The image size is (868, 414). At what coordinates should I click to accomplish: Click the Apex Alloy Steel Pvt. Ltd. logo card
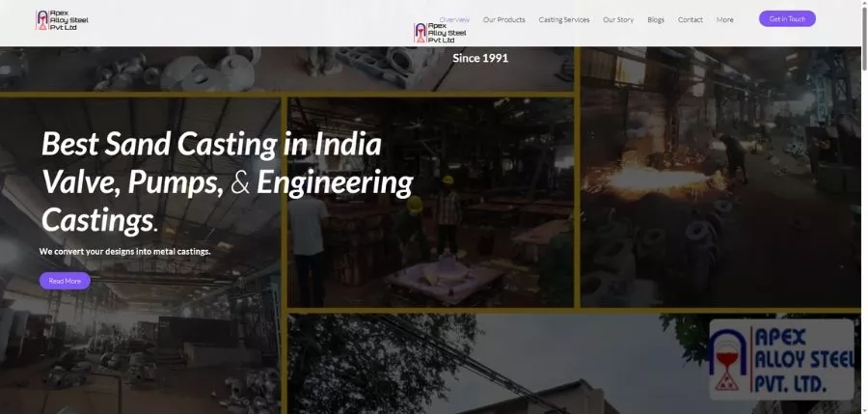781,359
